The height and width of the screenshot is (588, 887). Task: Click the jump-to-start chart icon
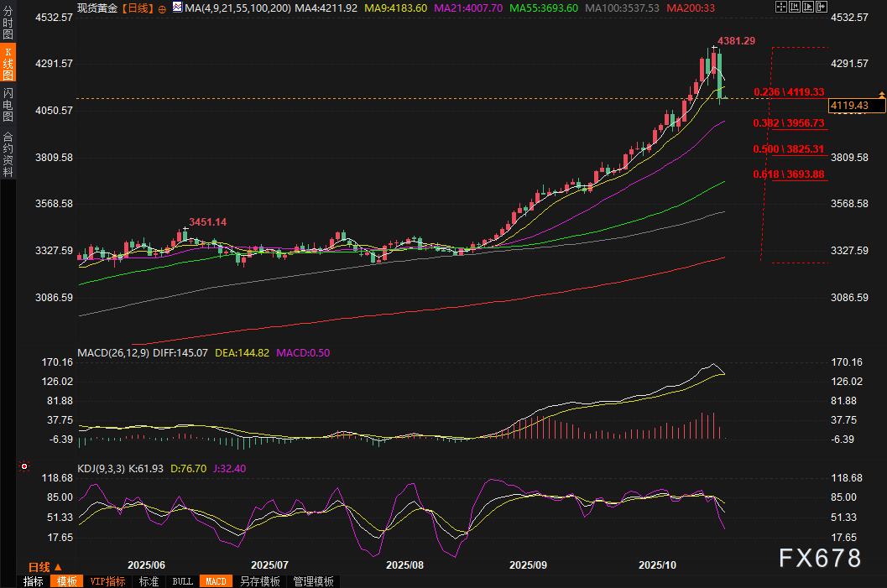coord(796,8)
